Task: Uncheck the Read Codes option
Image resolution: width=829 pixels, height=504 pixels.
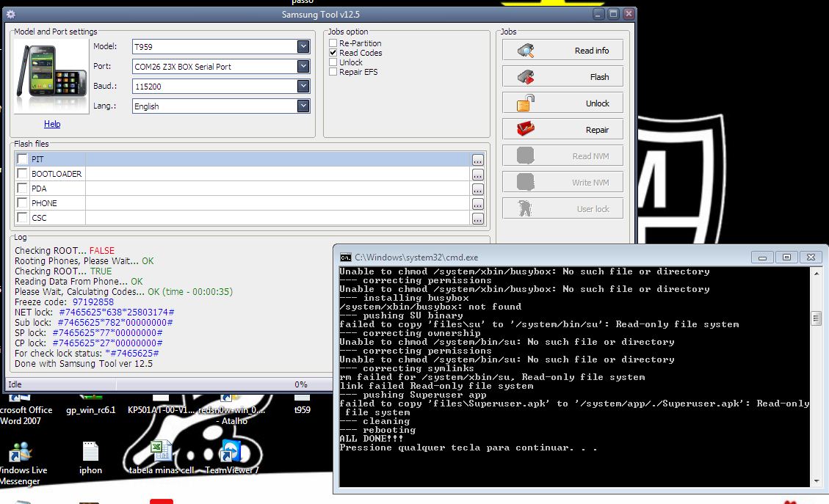Action: click(333, 52)
